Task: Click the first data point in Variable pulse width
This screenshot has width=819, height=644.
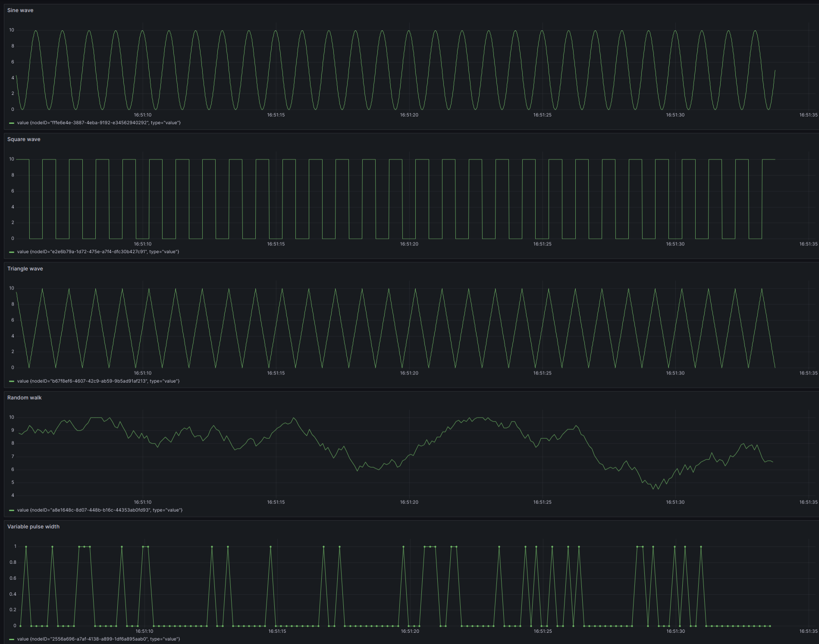Action: 20,626
